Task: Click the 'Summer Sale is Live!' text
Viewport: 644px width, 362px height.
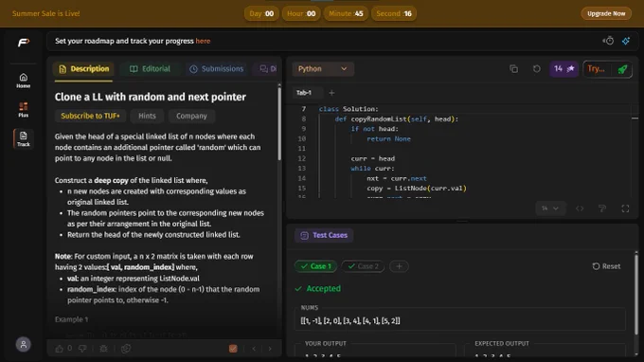Action: coord(46,13)
